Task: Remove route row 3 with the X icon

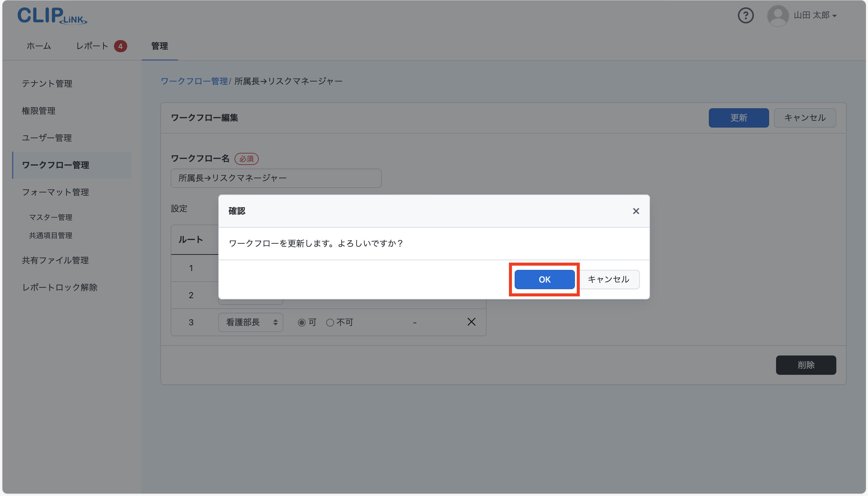Action: coord(471,322)
